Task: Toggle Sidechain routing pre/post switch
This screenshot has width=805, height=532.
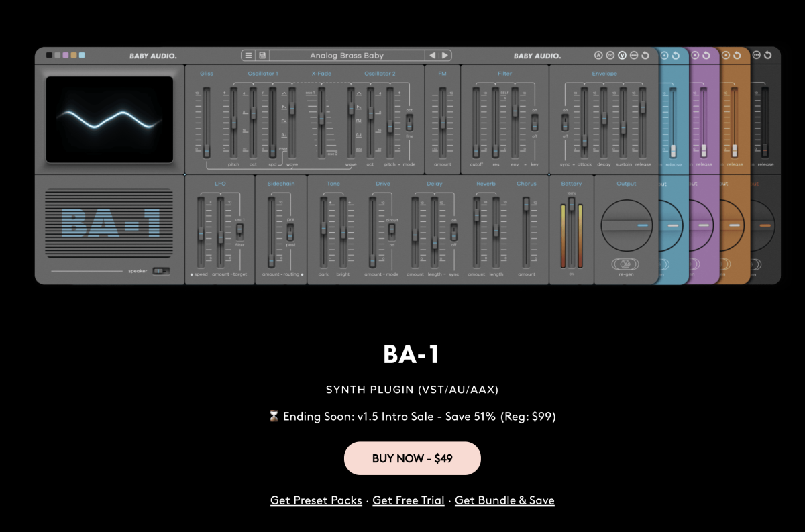Action: point(290,231)
